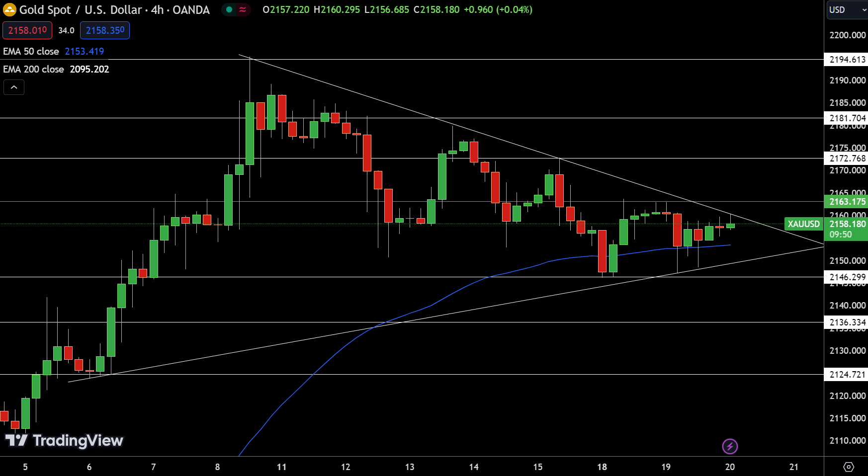Click the 2172.768 price level label

[846, 159]
